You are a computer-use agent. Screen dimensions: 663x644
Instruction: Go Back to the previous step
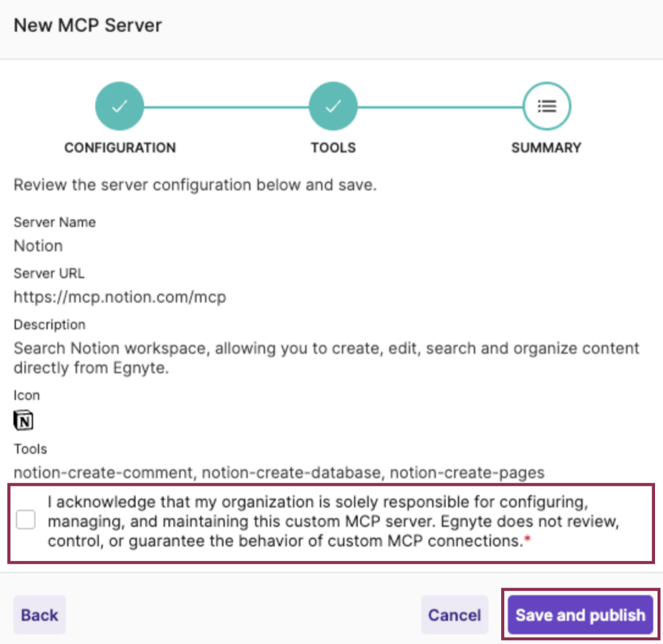point(39,615)
